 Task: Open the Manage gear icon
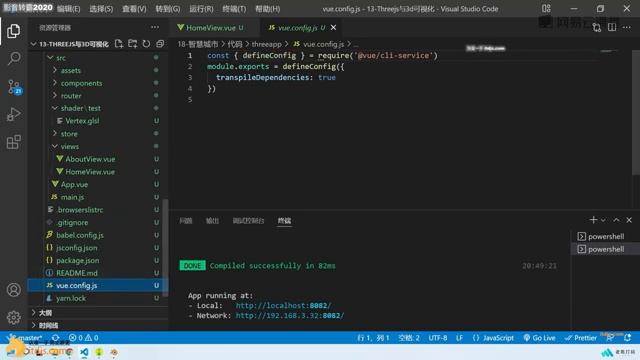13,317
